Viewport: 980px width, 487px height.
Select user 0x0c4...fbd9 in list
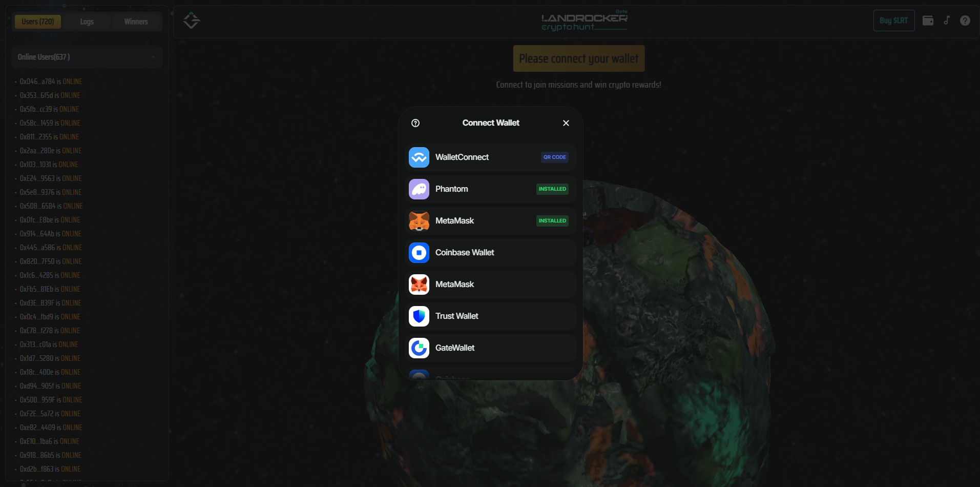coord(50,317)
